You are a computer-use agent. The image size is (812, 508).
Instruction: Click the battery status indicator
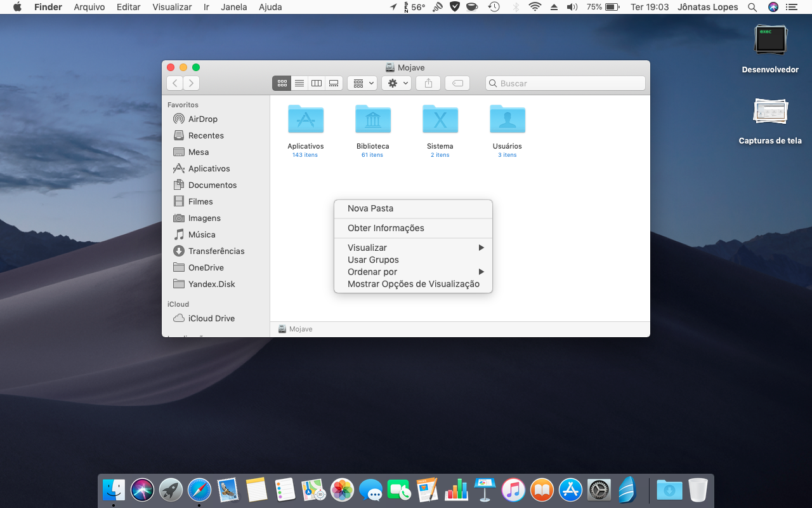point(603,7)
